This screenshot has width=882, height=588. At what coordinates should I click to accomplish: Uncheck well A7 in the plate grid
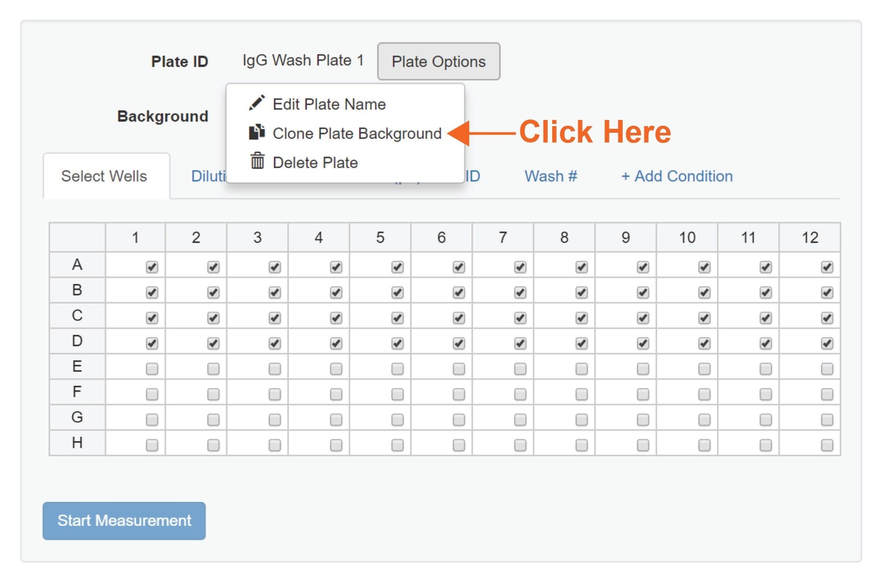[x=519, y=266]
